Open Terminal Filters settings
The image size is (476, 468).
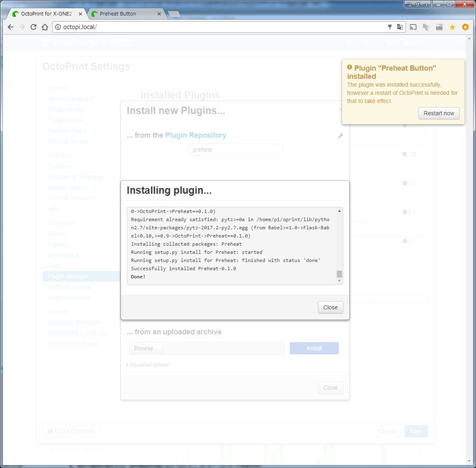(67, 130)
